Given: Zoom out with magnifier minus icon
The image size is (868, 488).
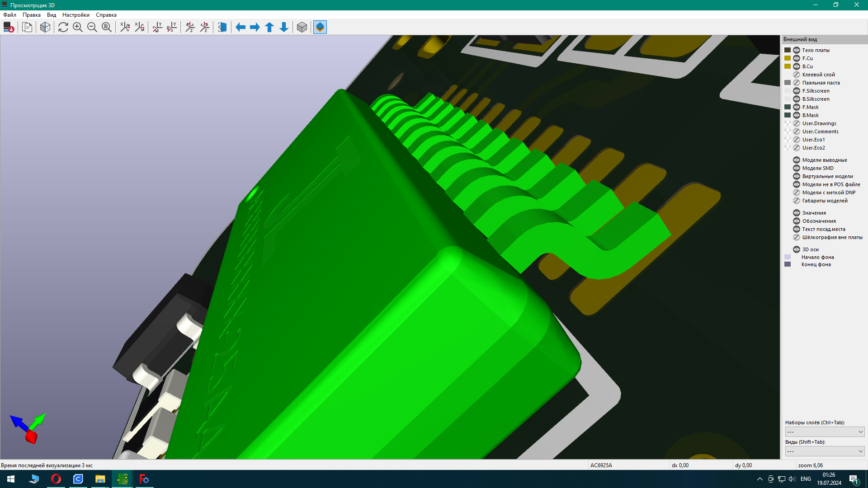Looking at the screenshot, I should [x=92, y=27].
